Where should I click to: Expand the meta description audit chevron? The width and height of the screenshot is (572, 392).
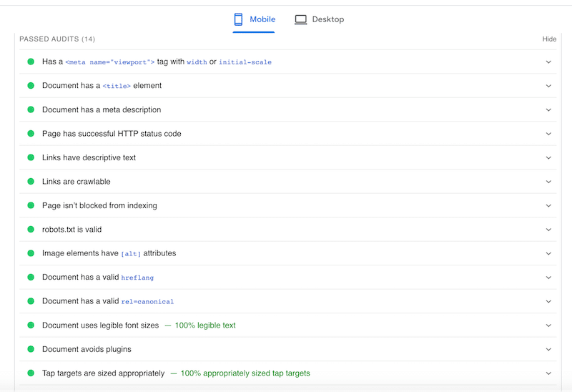click(x=548, y=110)
